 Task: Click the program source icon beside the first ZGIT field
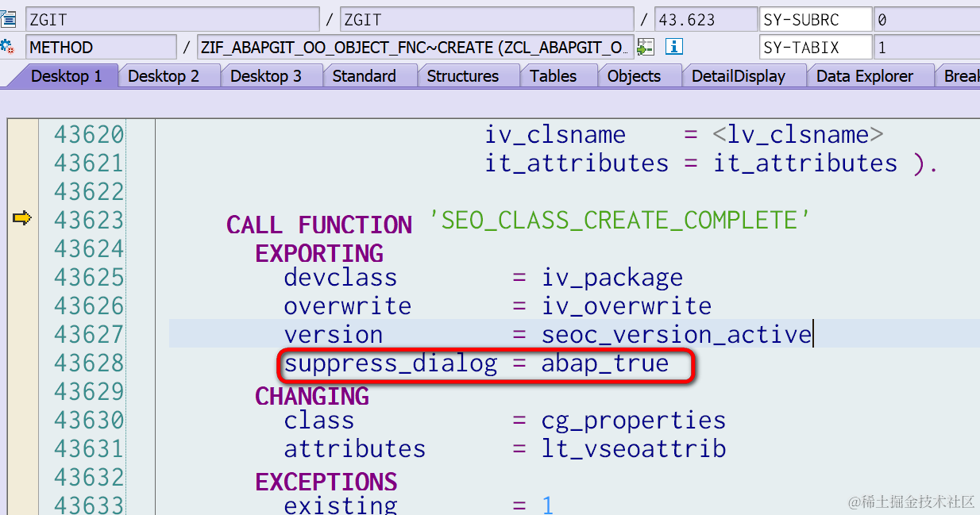click(8, 19)
